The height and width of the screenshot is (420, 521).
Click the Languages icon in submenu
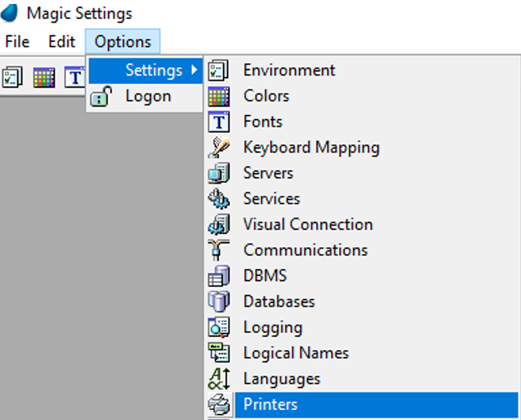(x=219, y=379)
